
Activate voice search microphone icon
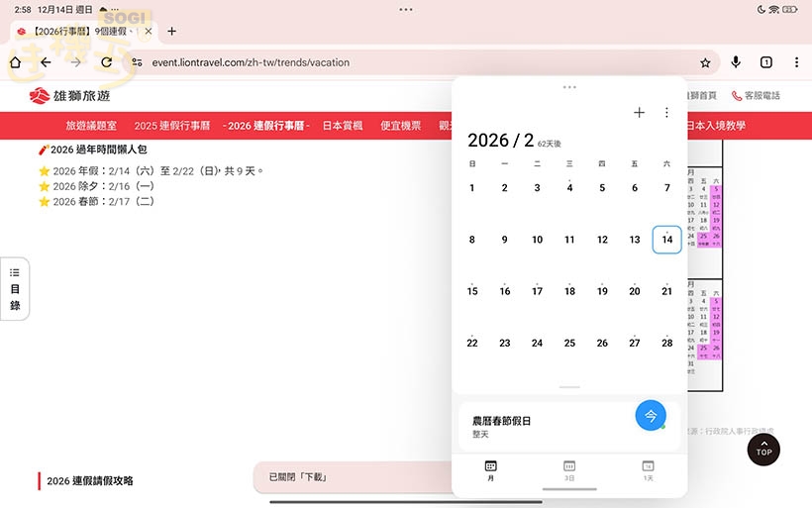(736, 62)
